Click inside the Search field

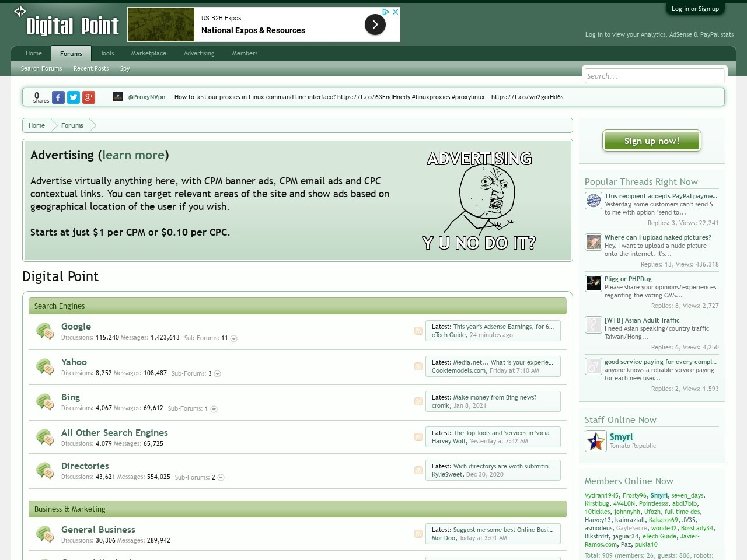point(654,76)
